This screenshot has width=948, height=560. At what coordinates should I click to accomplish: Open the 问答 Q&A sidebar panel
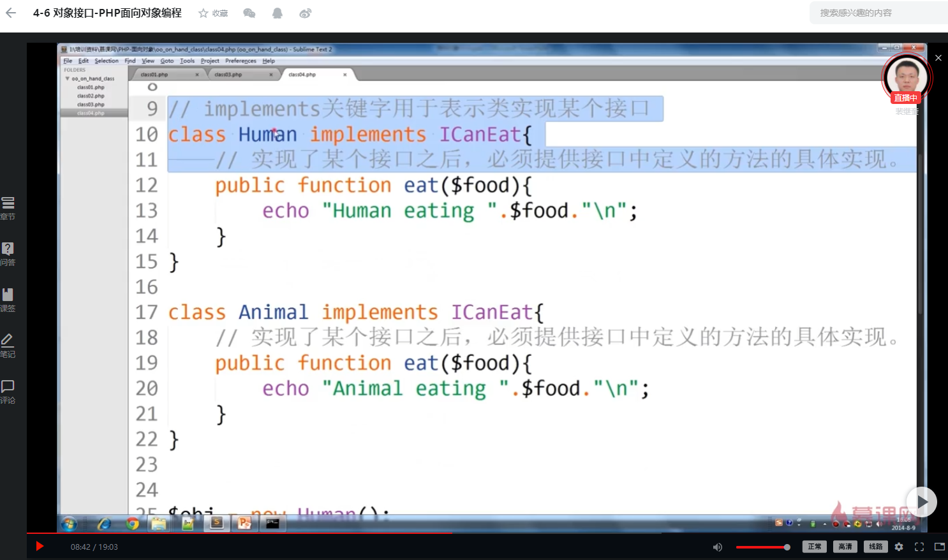click(8, 254)
